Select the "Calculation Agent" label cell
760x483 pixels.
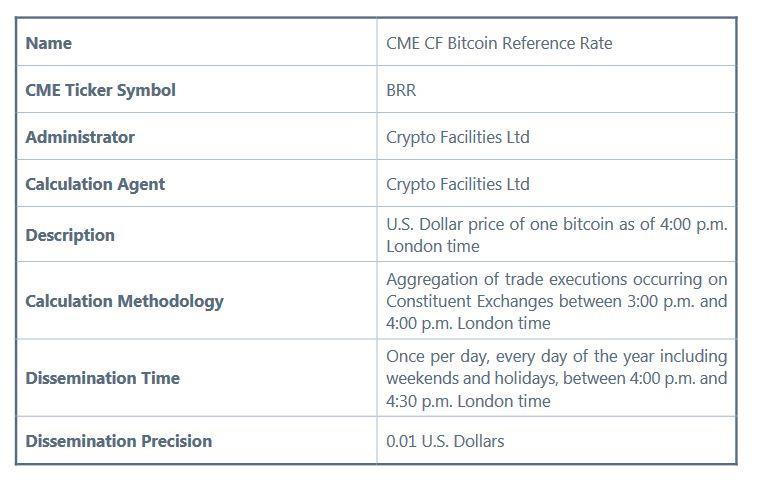(x=95, y=184)
